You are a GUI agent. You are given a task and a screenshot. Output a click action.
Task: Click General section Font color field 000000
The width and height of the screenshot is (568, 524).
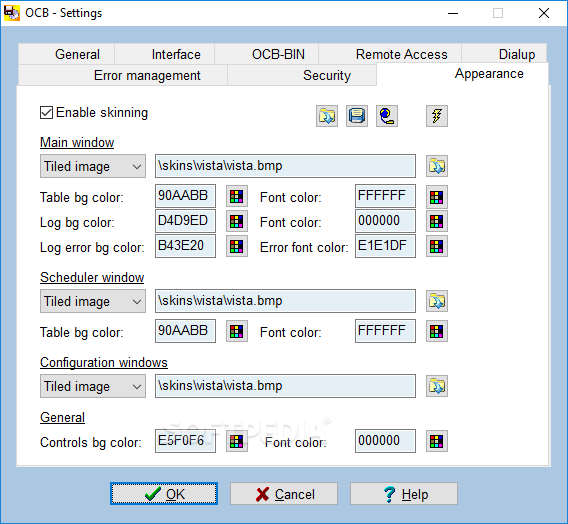(385, 441)
